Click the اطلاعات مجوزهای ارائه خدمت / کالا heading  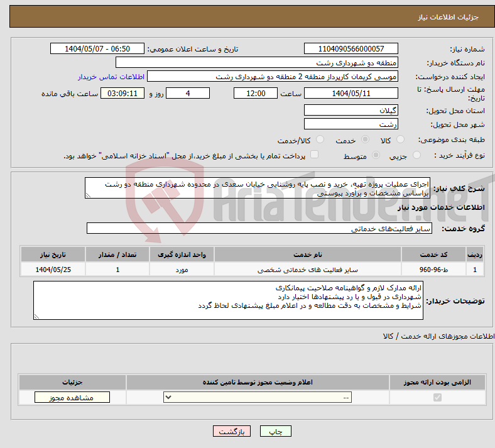439,336
